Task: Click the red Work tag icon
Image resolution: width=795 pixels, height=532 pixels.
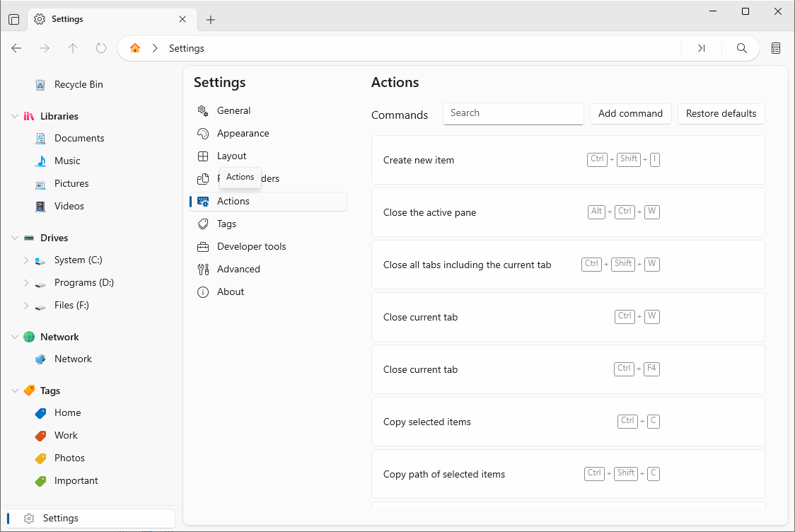Action: 40,436
